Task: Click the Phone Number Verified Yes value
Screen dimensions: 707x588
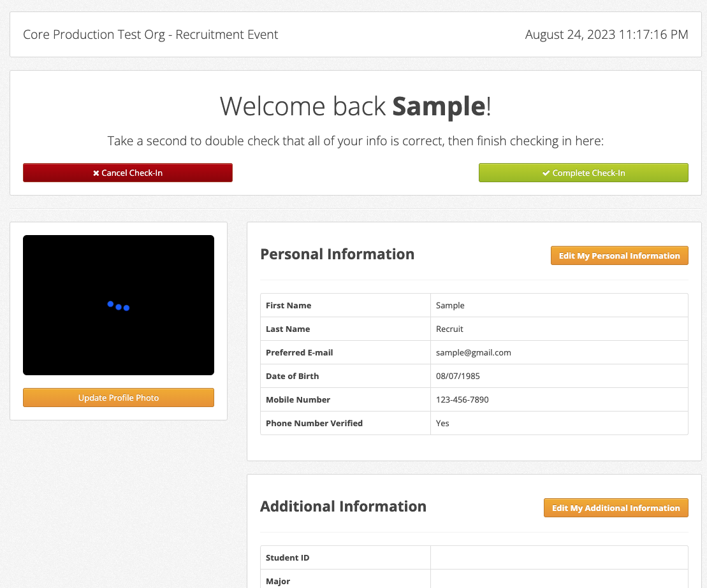Action: point(442,423)
